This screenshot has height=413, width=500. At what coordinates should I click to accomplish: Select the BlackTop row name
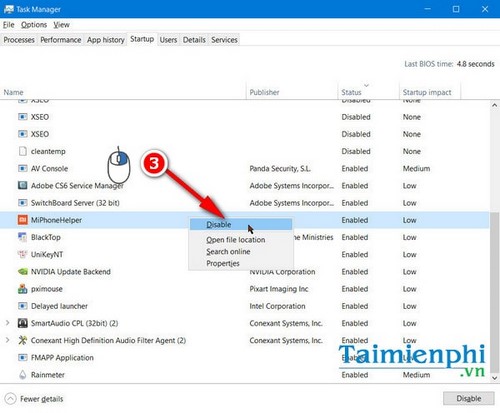46,237
